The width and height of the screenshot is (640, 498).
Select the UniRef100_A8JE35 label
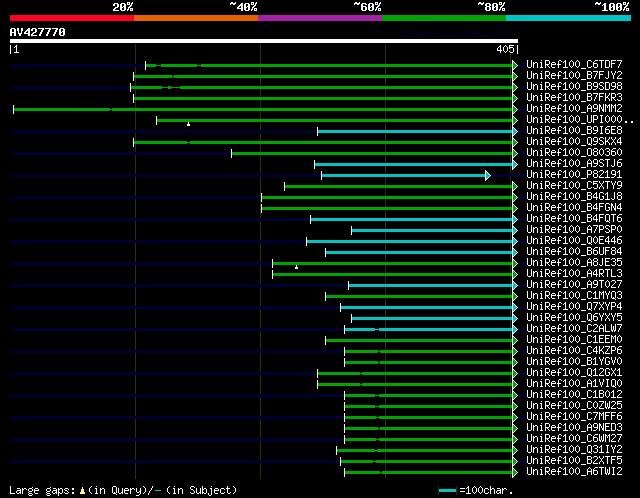574,263
